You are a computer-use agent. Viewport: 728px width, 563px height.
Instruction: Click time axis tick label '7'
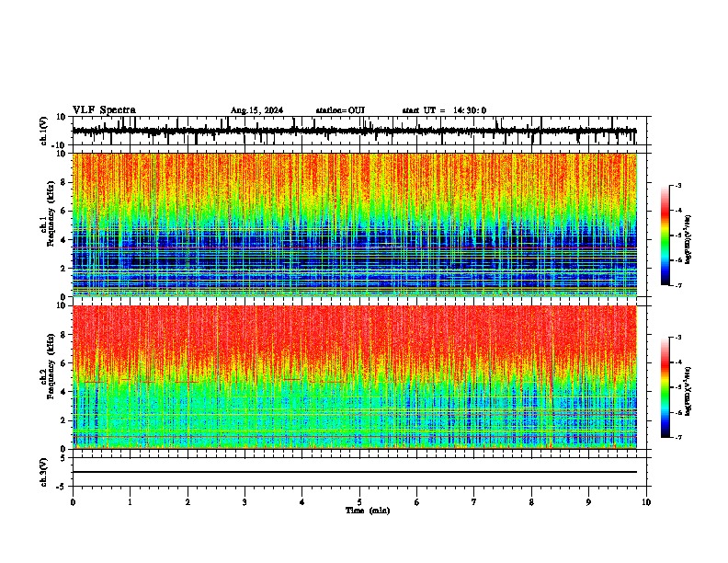[474, 502]
